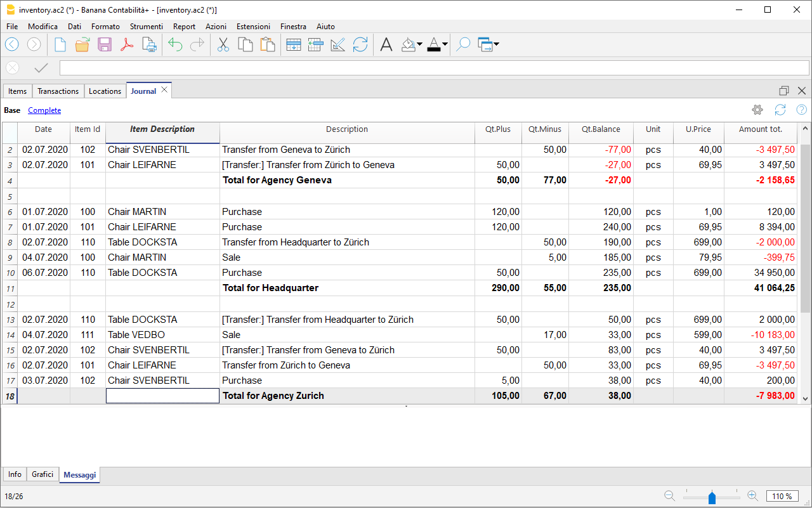Click the Save file floppy disk icon
The image size is (812, 508).
click(x=105, y=44)
